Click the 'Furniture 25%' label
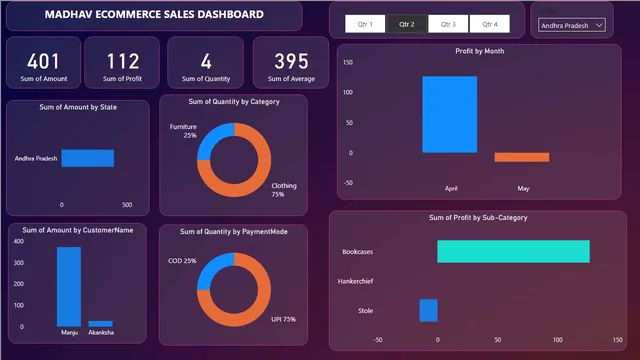Viewport: 640px width, 360px height. click(x=183, y=131)
